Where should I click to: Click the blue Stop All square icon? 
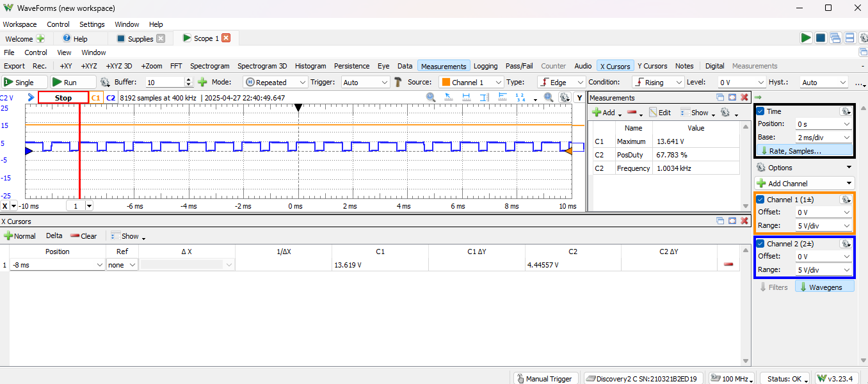821,38
